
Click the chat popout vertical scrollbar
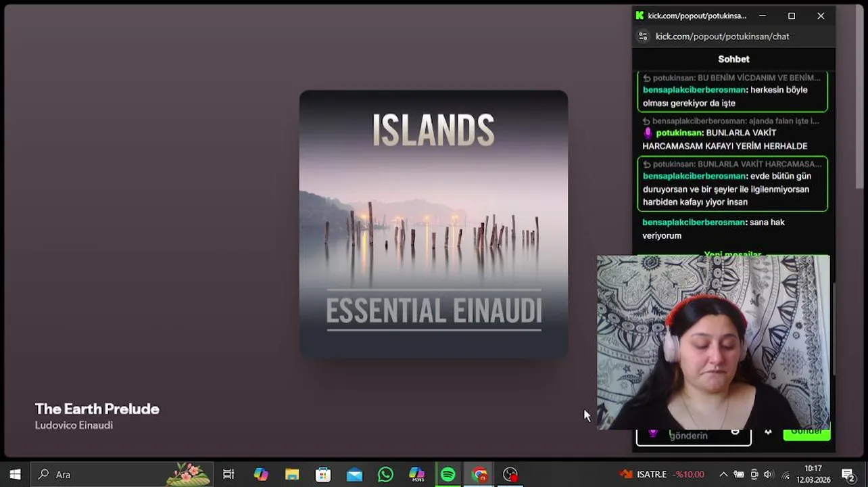pyautogui.click(x=833, y=328)
